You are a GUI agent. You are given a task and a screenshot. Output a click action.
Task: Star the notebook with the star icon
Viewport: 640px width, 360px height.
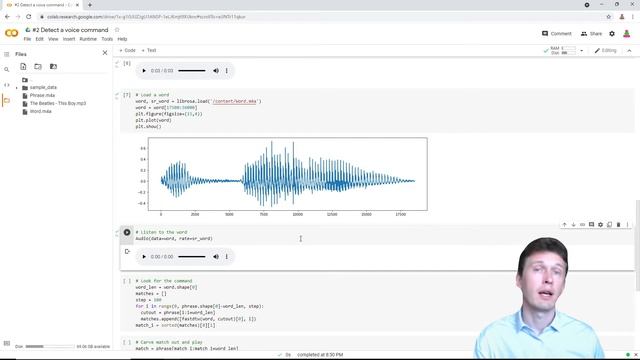[x=117, y=30]
